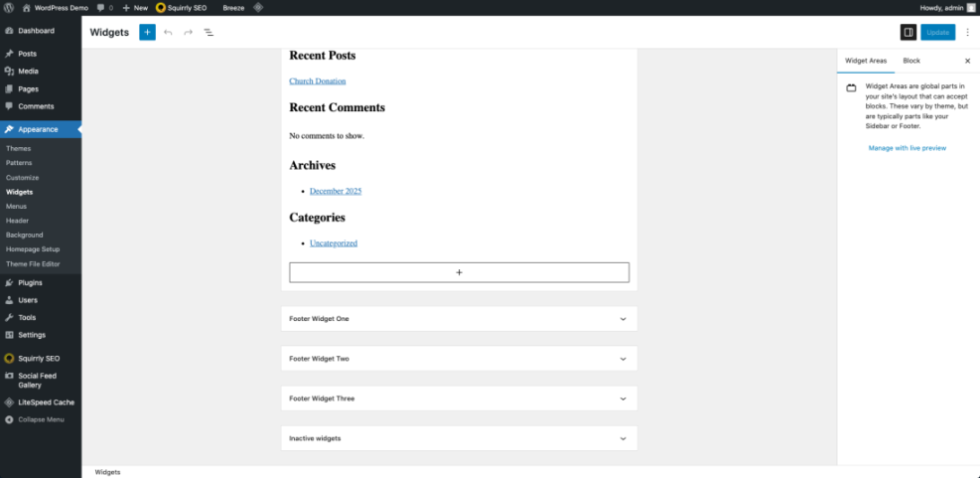
Task: Click the blue block inserter plus button
Action: tap(147, 33)
